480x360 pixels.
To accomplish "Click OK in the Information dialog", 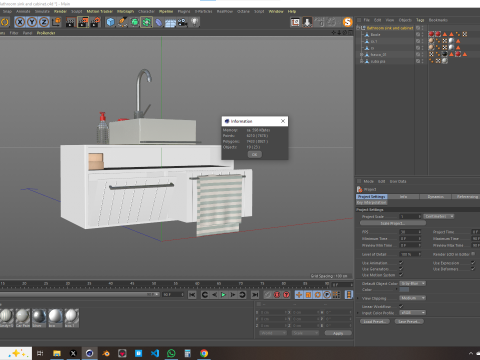I will (255, 154).
